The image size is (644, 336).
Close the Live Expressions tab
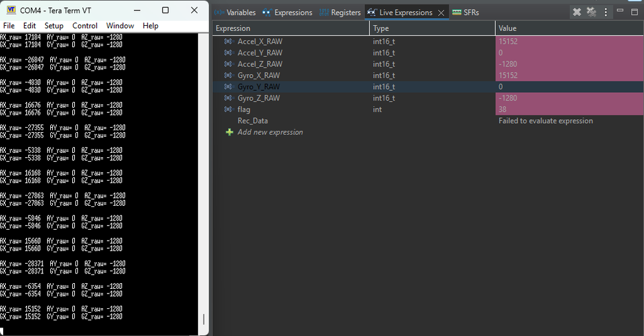coord(441,13)
